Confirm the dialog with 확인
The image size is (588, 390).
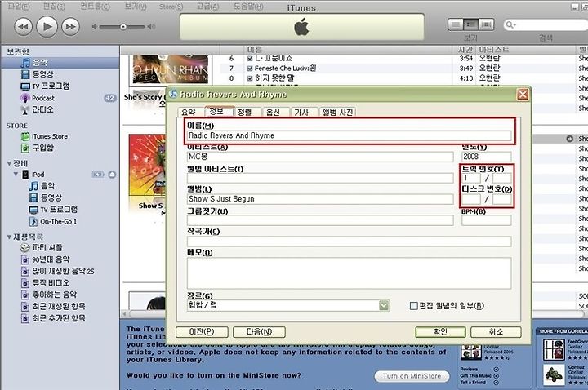coord(441,332)
